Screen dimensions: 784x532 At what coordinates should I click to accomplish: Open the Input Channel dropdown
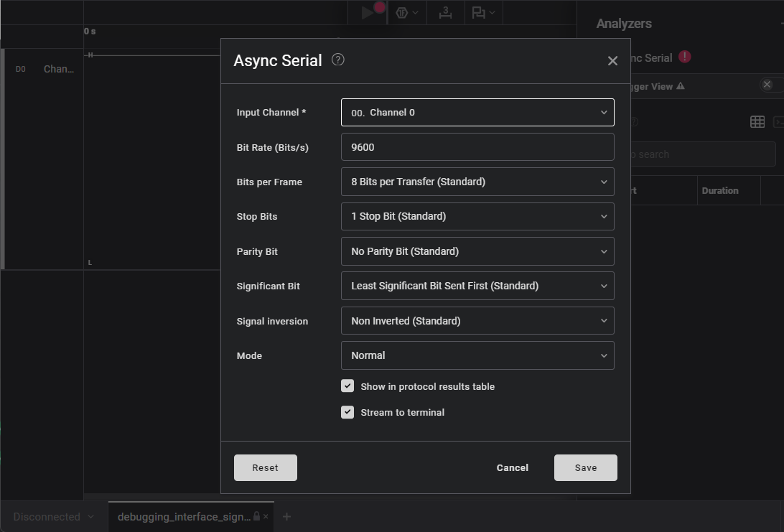(477, 112)
